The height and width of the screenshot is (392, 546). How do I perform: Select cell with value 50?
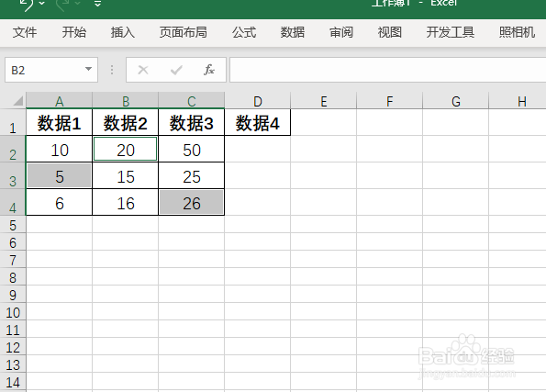click(x=191, y=150)
